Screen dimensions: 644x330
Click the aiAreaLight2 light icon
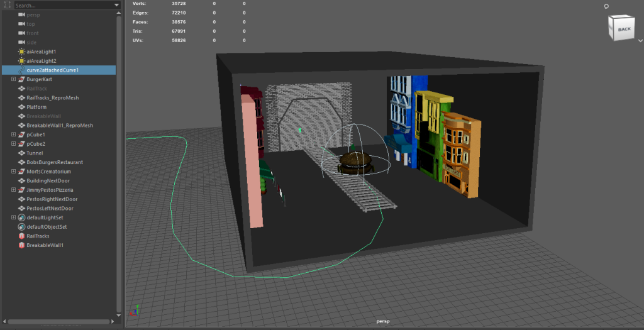coord(21,61)
